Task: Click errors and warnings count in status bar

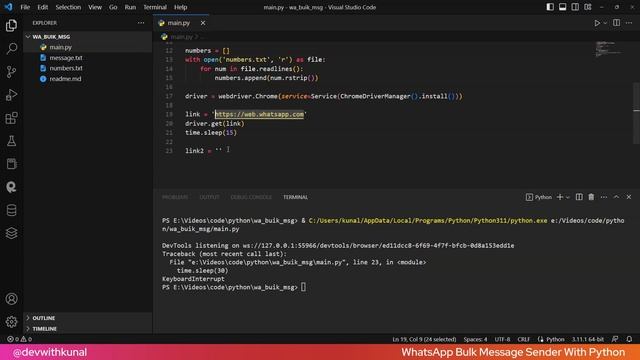Action: [x=19, y=339]
